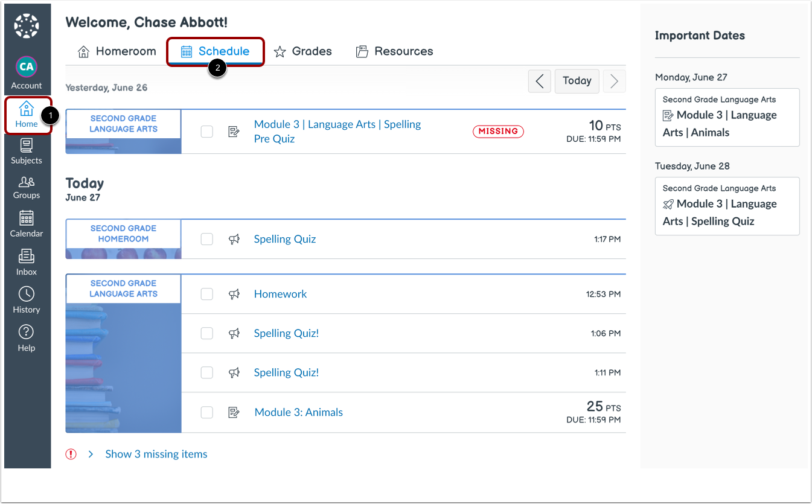Open the Groups sidebar icon
The image size is (812, 504).
pyautogui.click(x=27, y=188)
